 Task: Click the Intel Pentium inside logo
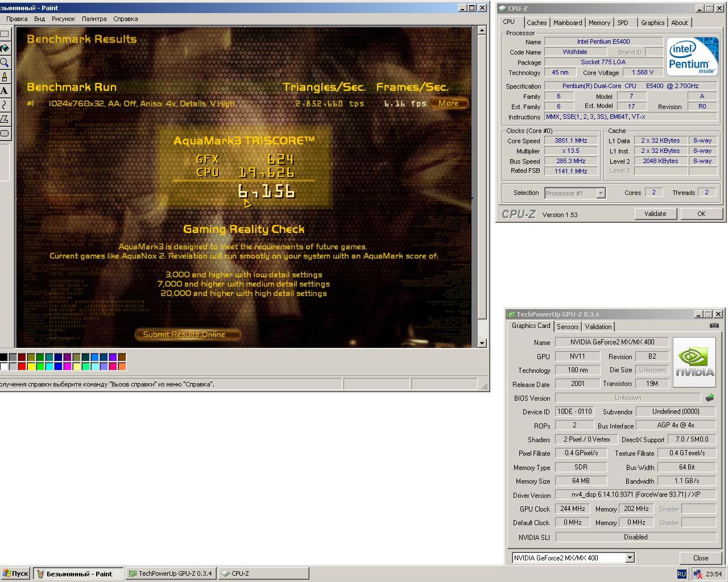[692, 57]
